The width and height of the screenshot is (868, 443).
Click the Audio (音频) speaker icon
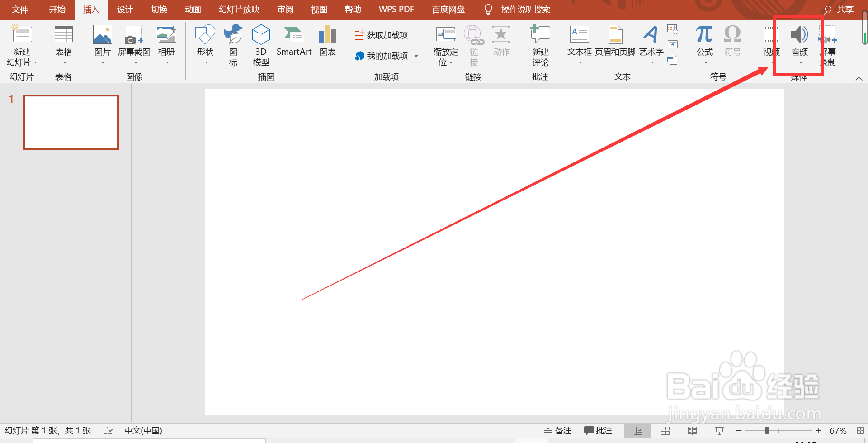click(799, 34)
